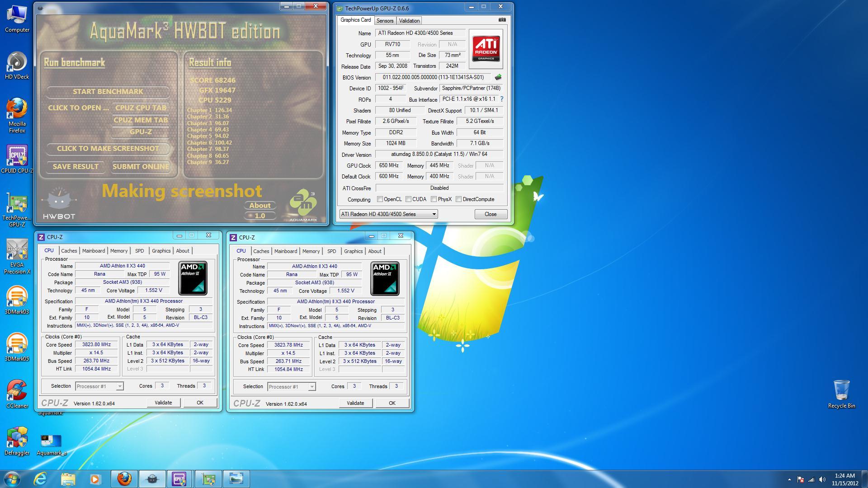Enable the PhysX checkbox in GPU-Z
The image size is (868, 488).
(x=434, y=199)
